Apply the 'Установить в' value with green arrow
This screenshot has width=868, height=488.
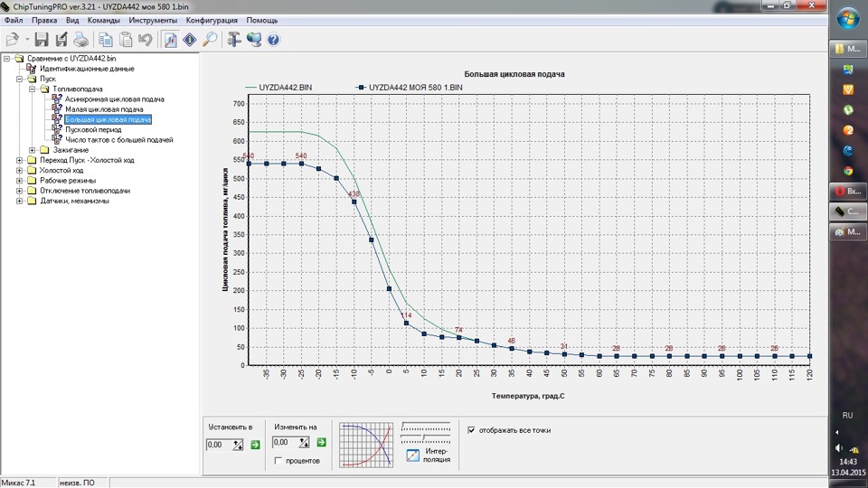[255, 444]
